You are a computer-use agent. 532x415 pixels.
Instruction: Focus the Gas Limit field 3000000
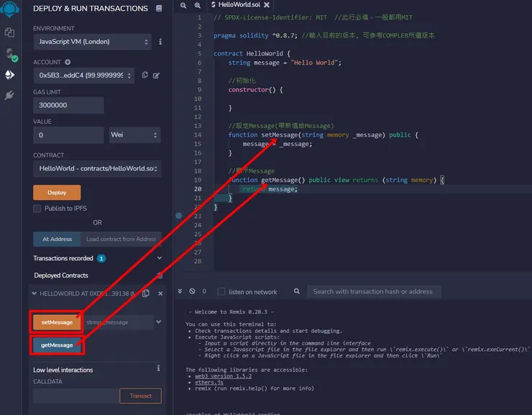pos(68,105)
